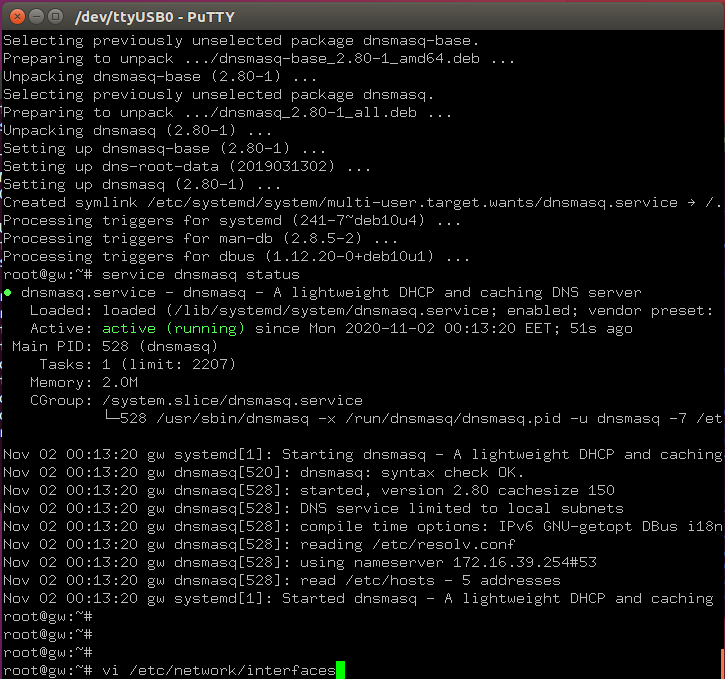Click the 'Main PID: 528 (dnsmasq)' line
This screenshot has width=725, height=679.
(x=115, y=347)
